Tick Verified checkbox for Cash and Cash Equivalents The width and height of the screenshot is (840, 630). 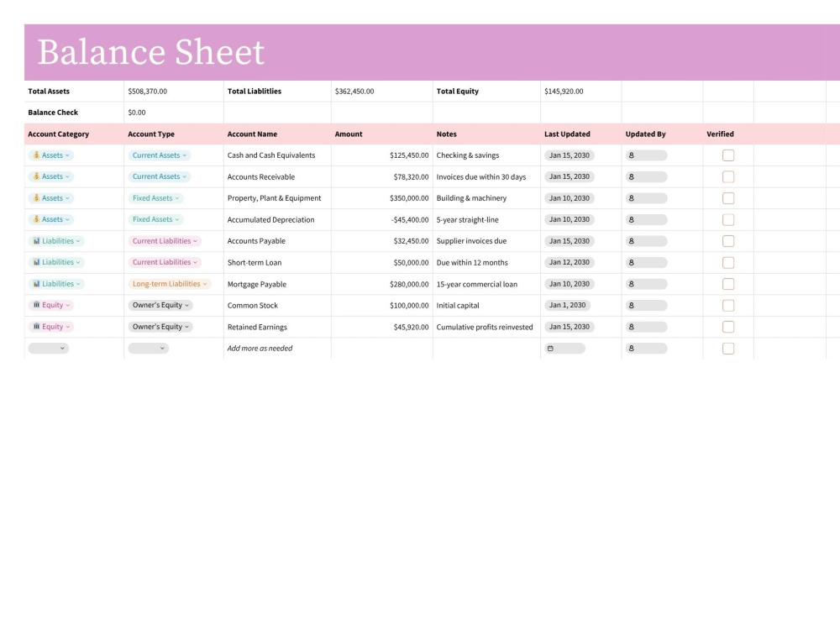point(728,155)
